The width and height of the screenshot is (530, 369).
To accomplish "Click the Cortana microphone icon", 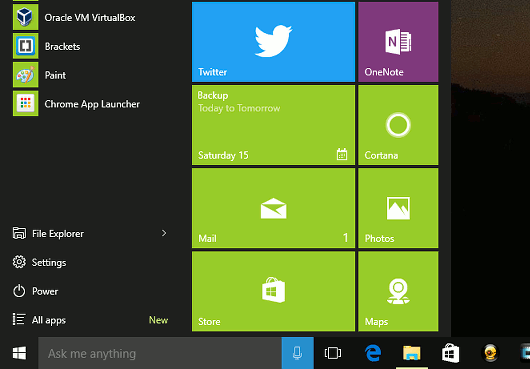I will (x=297, y=353).
